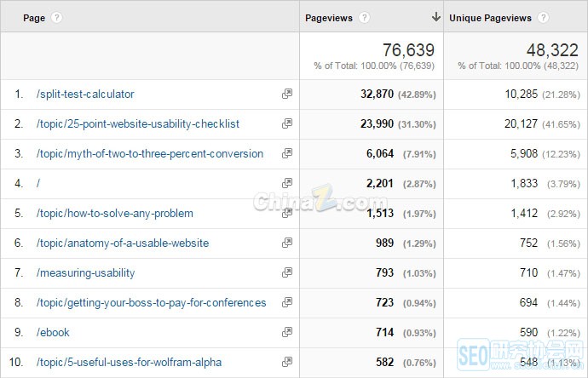The image size is (588, 378).
Task: Click the Page column header
Action: click(x=34, y=18)
